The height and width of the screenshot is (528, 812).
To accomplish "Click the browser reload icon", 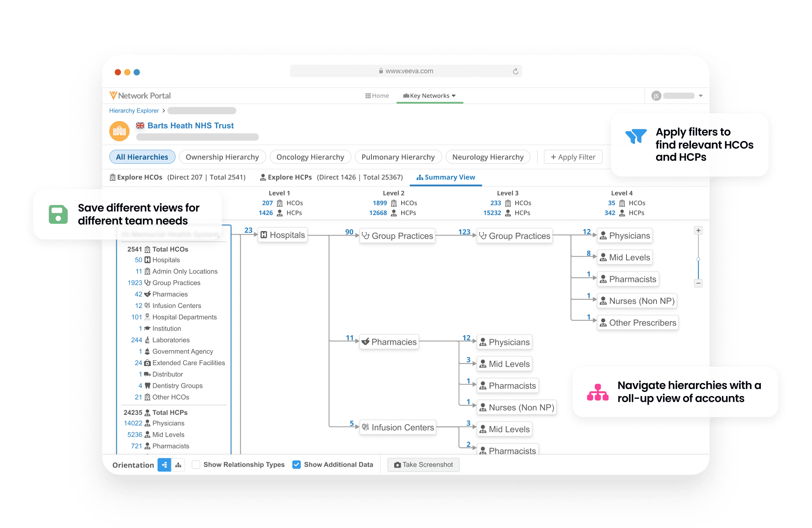I will [x=516, y=71].
